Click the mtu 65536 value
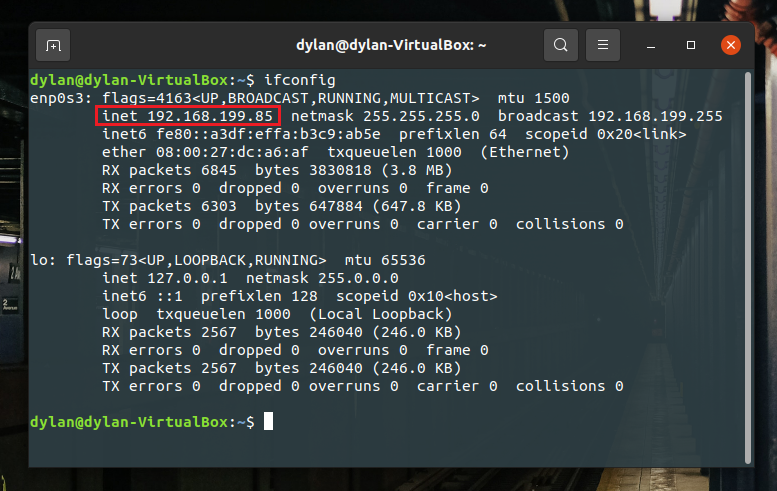Screen dimensions: 777x491 (x=403, y=260)
